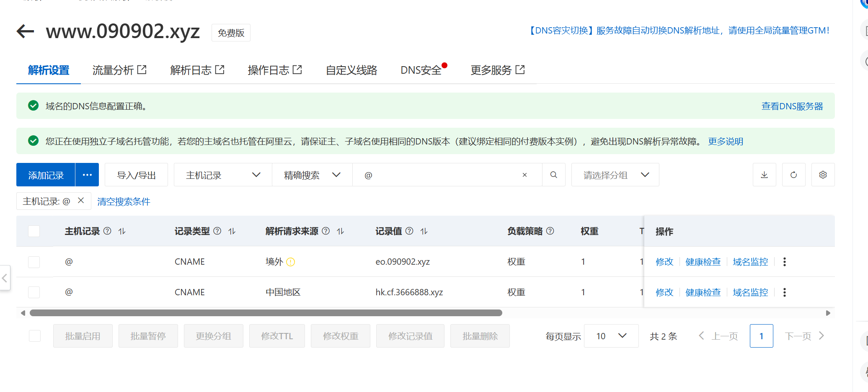Click the 免费版 version badge
Image resolution: width=868 pixels, height=392 pixels.
(x=231, y=33)
